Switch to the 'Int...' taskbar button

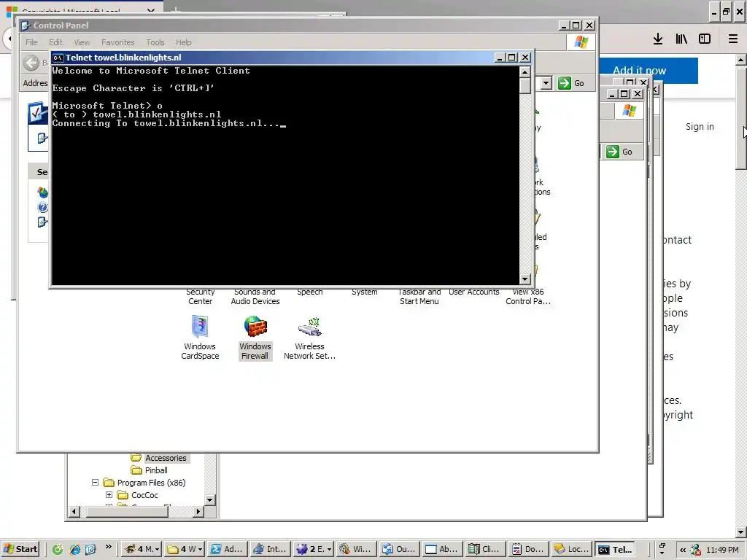click(271, 549)
